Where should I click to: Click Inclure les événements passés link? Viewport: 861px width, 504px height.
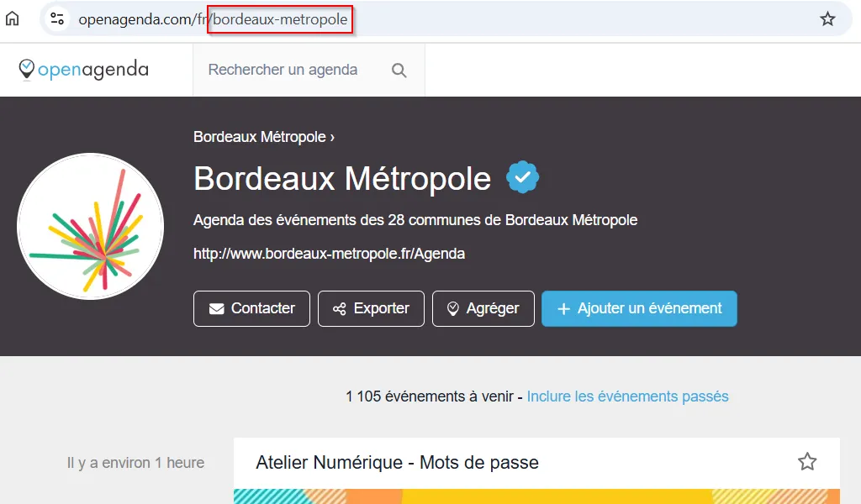(627, 396)
